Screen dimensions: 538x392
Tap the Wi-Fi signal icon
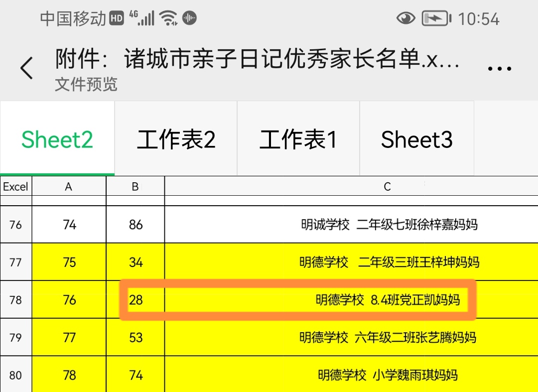(168, 18)
